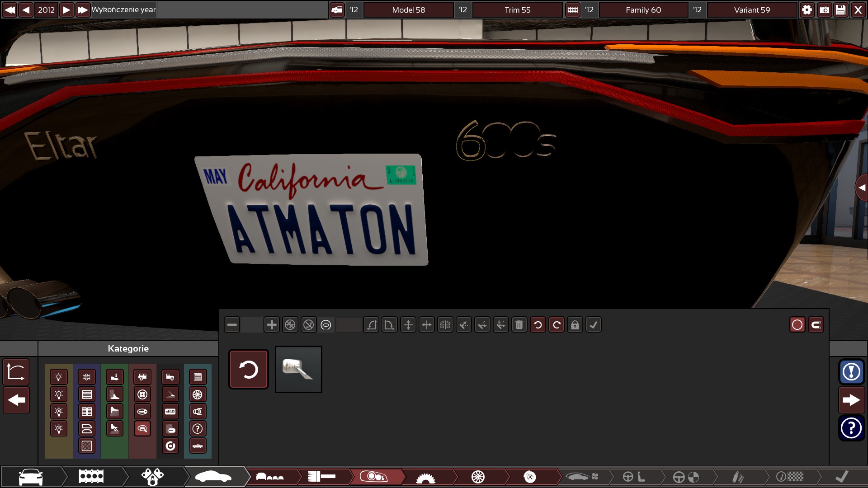Toggle the magnet snapping button
Viewport: 868px width, 488px height.
point(816,324)
